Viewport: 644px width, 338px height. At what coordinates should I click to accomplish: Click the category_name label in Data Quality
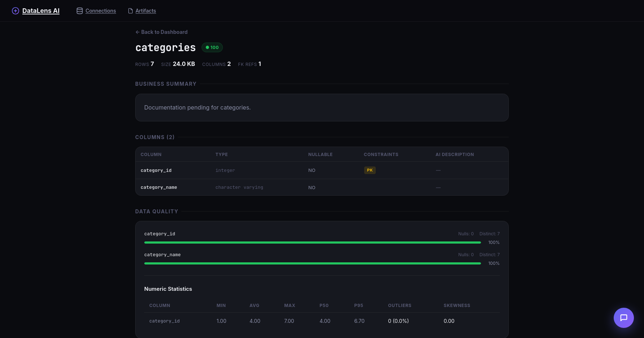[162, 255]
